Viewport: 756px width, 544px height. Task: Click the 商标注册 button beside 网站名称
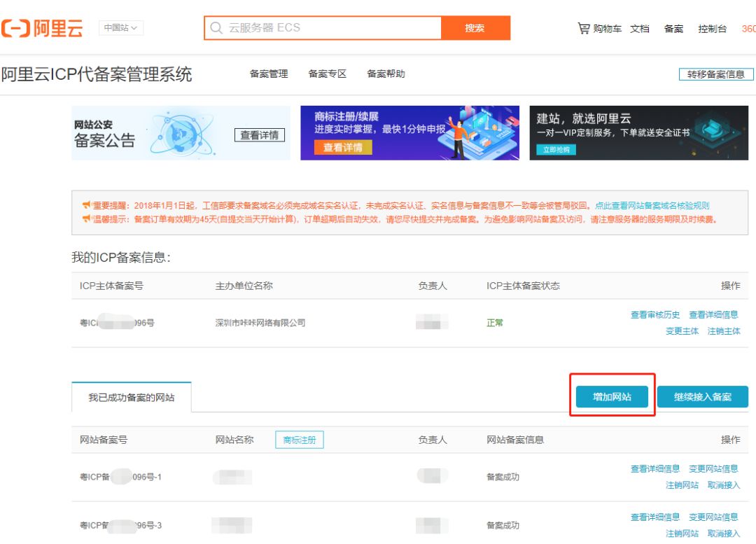pyautogui.click(x=300, y=440)
